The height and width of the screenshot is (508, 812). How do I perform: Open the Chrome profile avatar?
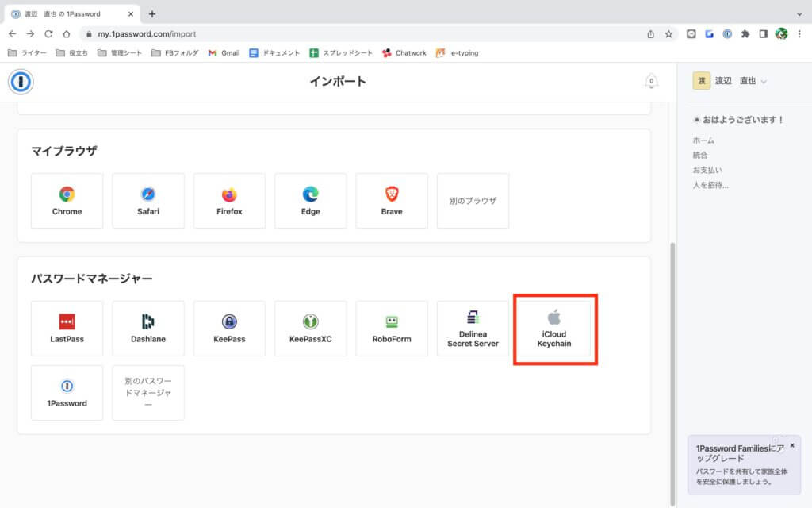pyautogui.click(x=781, y=33)
